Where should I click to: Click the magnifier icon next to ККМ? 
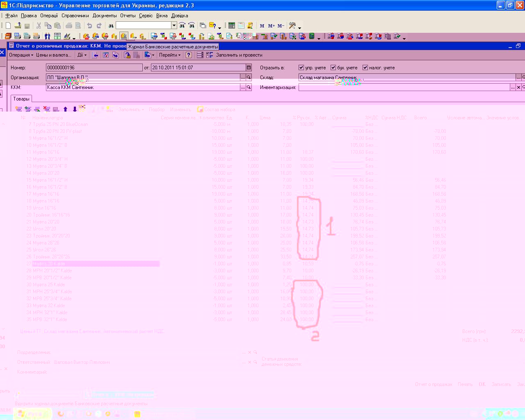click(249, 87)
